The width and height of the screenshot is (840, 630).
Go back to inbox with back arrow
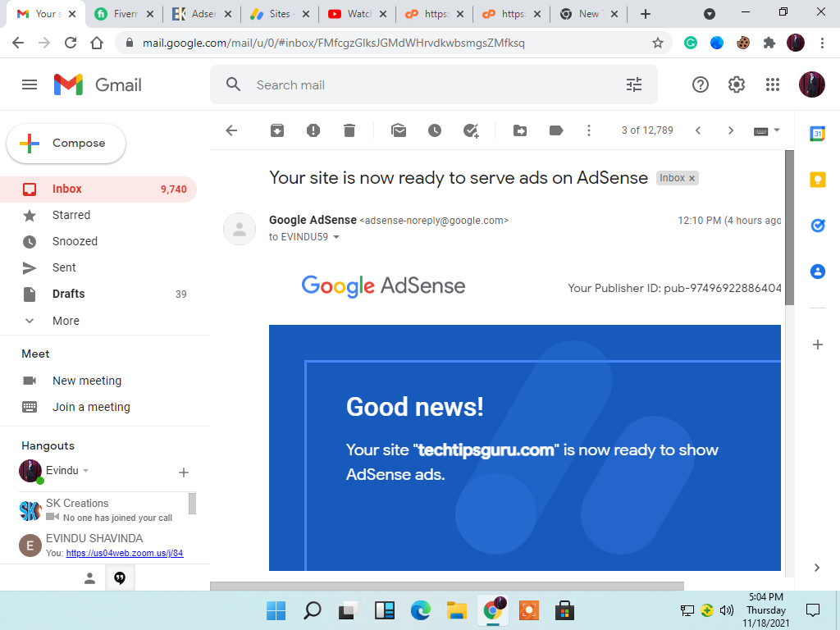coord(231,130)
